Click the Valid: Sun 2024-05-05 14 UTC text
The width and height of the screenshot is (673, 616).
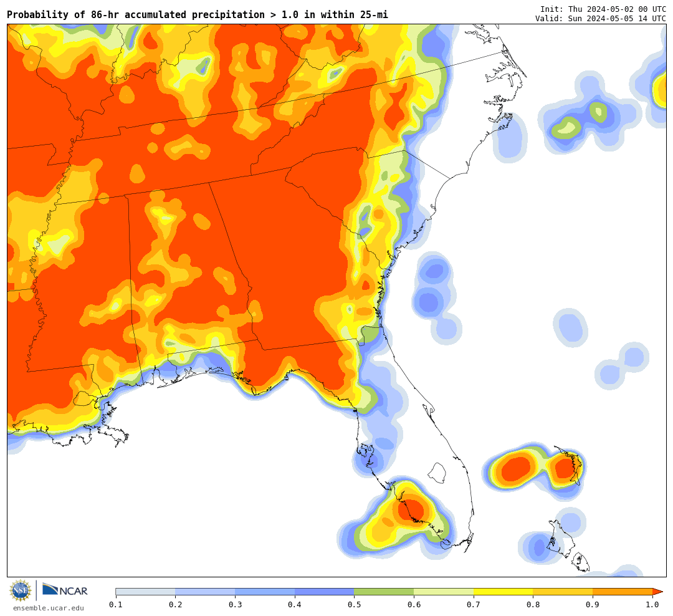601,19
